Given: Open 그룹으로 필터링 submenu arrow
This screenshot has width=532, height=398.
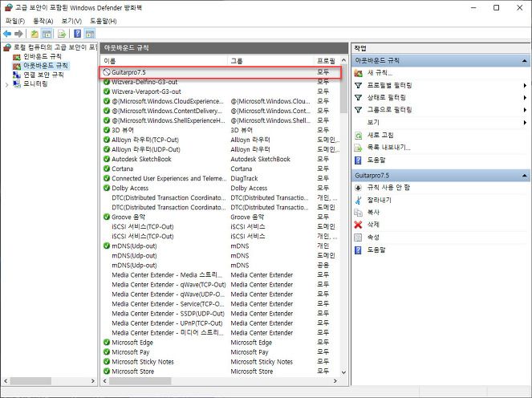Looking at the screenshot, I should 525,110.
